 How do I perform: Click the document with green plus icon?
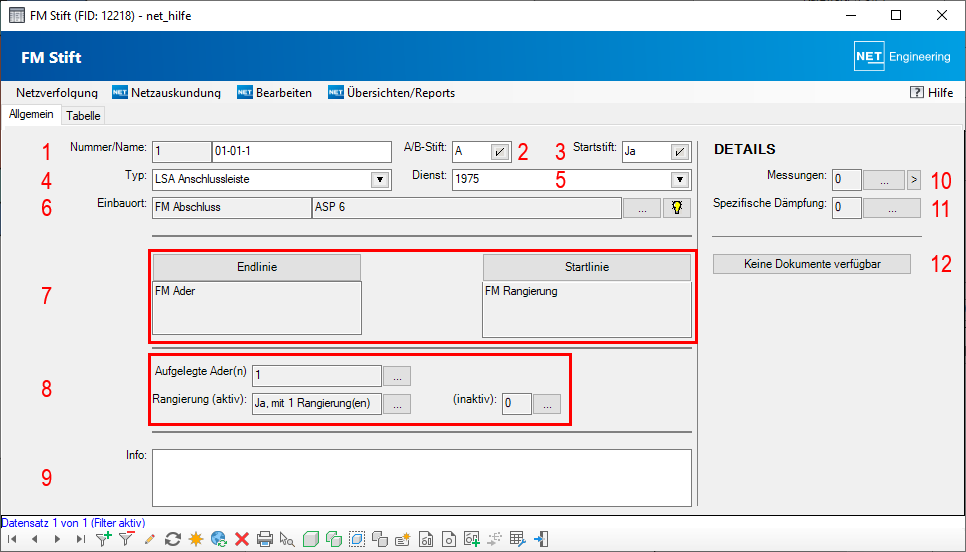pyautogui.click(x=472, y=539)
